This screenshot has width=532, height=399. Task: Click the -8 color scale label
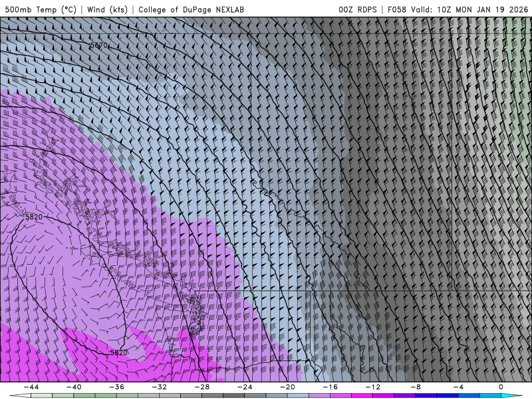416,387
